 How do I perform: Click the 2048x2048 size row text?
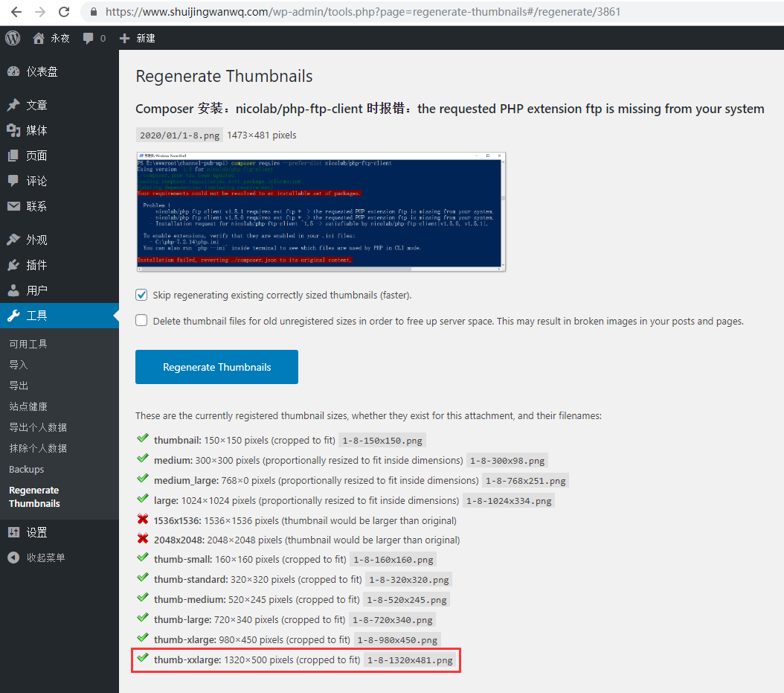[306, 540]
